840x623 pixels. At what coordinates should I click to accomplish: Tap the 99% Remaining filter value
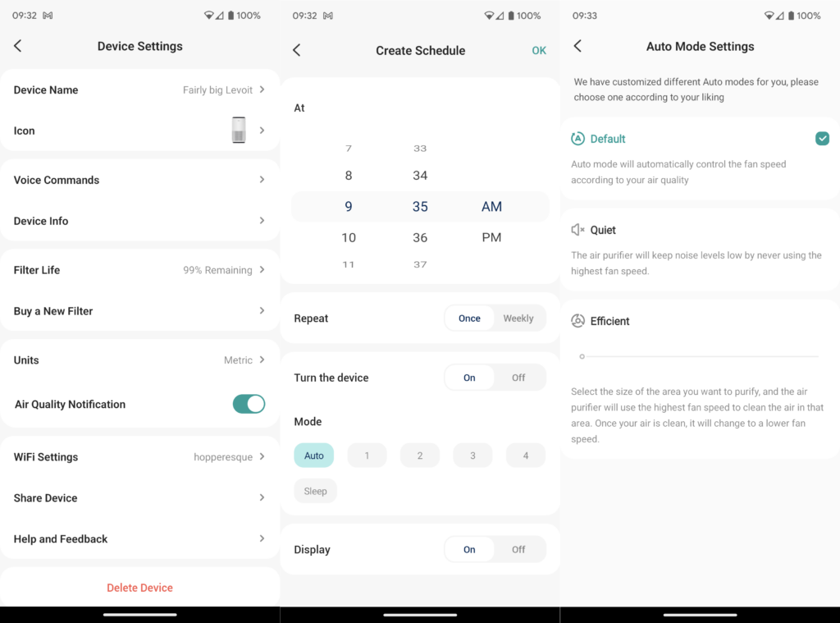pos(217,270)
